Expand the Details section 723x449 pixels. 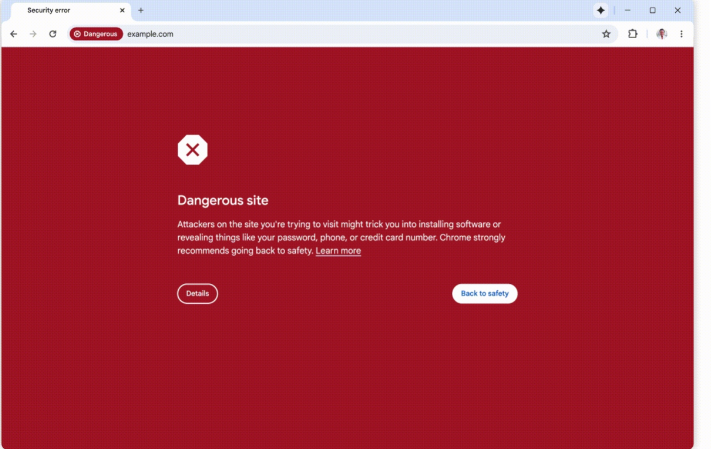coord(197,294)
